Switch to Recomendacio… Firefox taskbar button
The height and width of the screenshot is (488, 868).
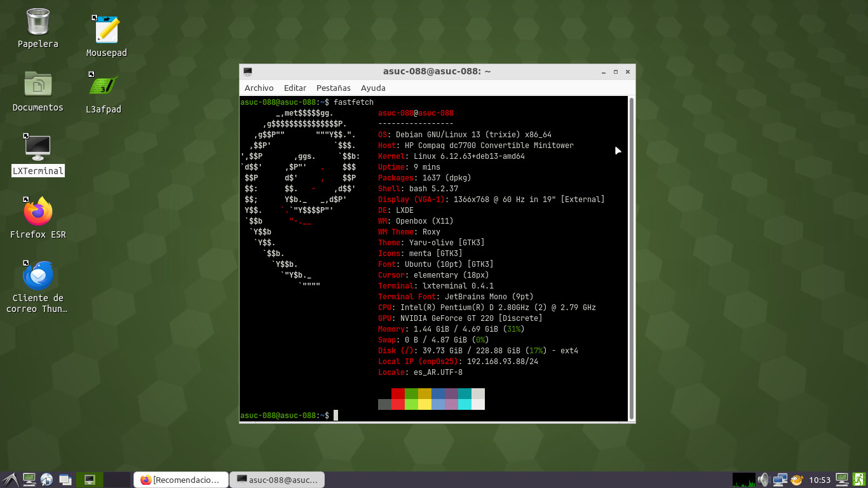pyautogui.click(x=180, y=480)
